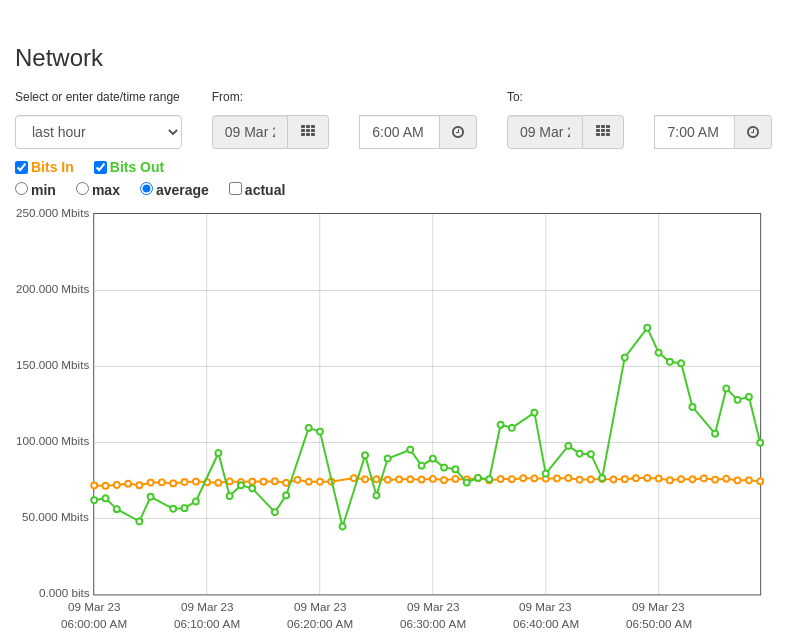Click the 06:30:00 AM time axis label

(433, 624)
